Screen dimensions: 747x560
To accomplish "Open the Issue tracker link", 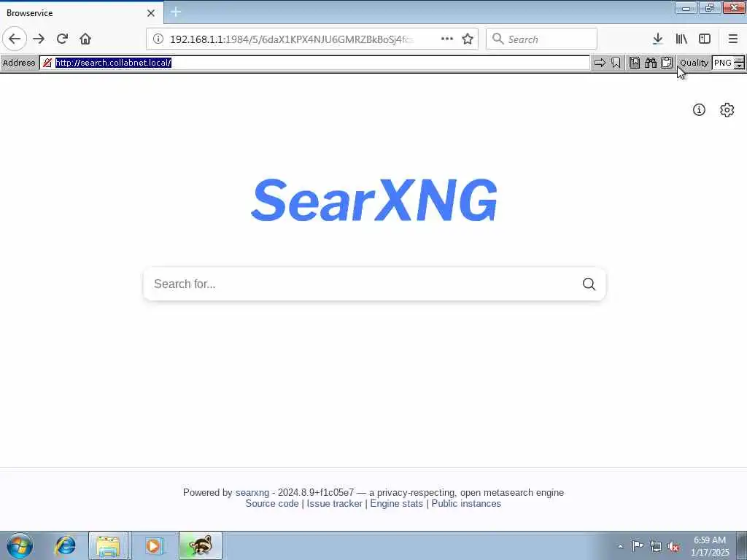I will 334,503.
